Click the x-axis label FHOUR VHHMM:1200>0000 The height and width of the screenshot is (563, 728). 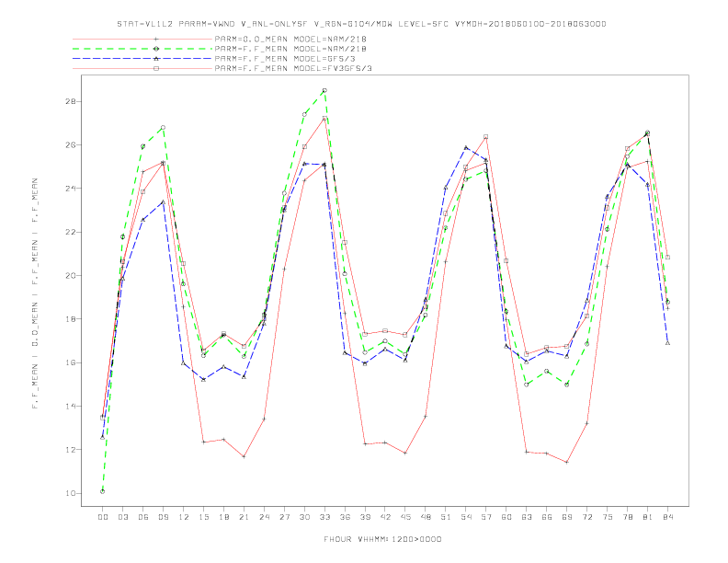[382, 539]
